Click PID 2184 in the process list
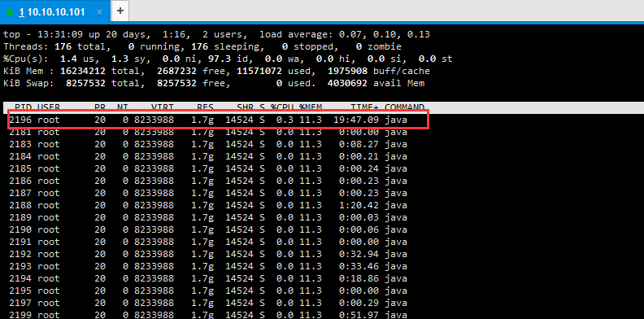644x319 pixels. tap(20, 156)
